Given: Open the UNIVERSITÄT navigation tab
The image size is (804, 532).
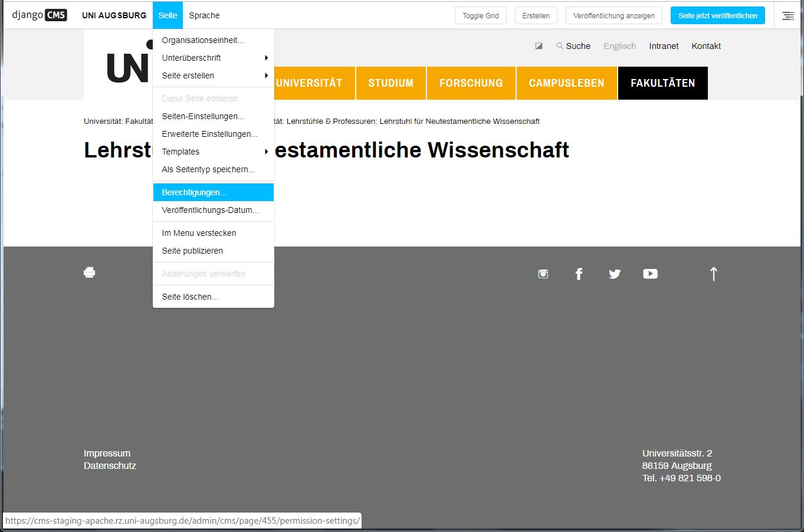Looking at the screenshot, I should click(x=315, y=83).
